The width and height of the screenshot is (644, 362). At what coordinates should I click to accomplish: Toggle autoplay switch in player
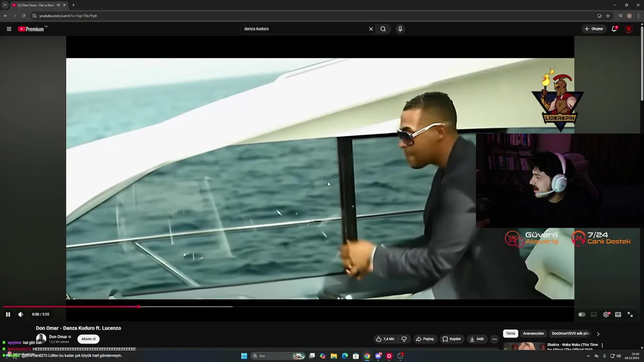pyautogui.click(x=582, y=314)
